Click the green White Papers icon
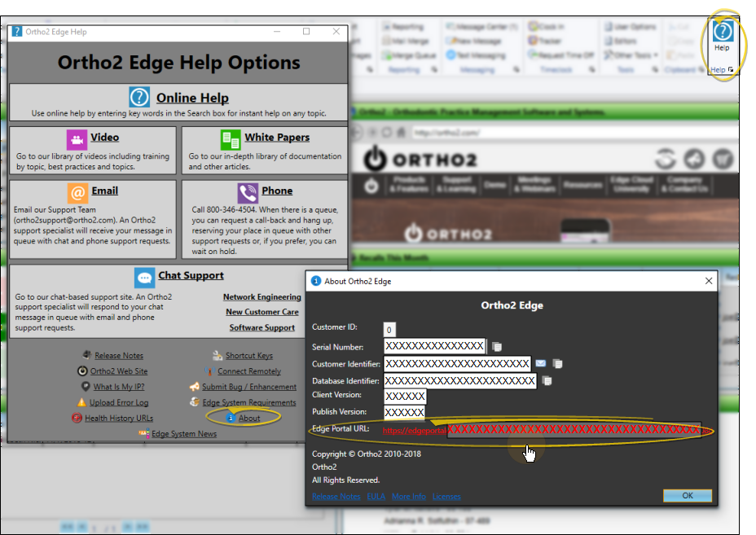 tap(231, 140)
